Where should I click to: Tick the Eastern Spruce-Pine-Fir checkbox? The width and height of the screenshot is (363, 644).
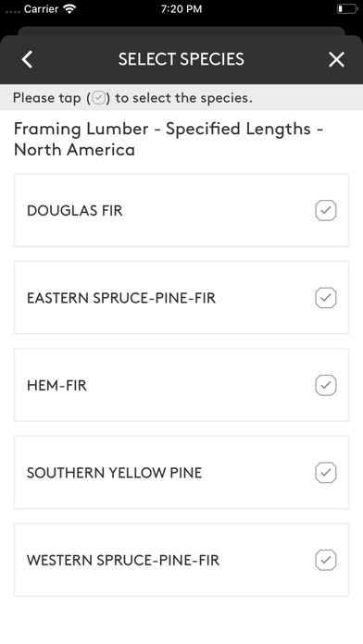(x=326, y=298)
